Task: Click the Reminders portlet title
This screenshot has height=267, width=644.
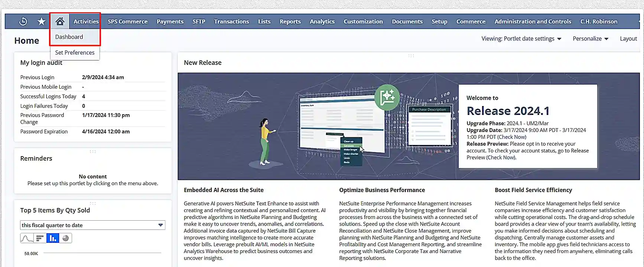Action: (x=36, y=158)
